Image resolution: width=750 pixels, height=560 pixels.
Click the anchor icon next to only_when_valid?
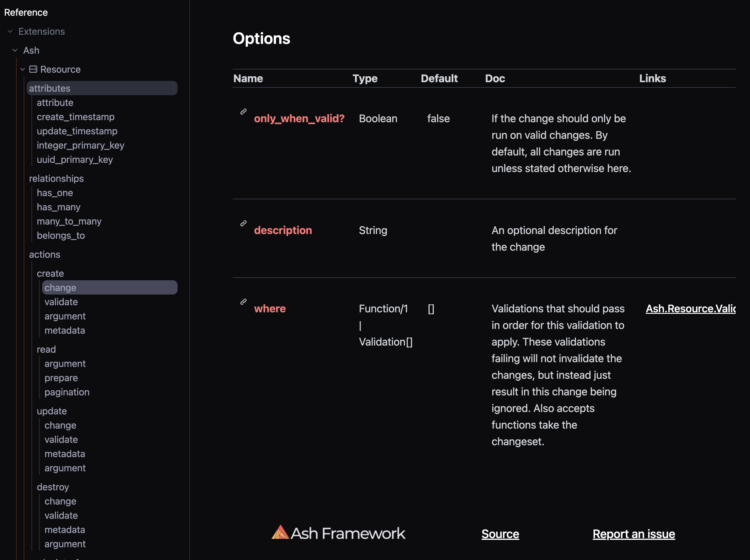tap(243, 112)
